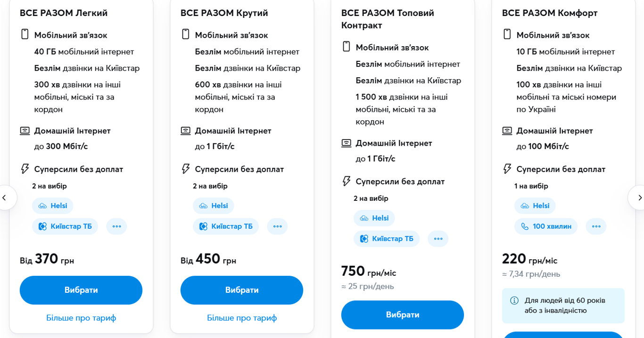Click Helsi chip in Топовий Контракт plan
644x338 pixels.
374,218
